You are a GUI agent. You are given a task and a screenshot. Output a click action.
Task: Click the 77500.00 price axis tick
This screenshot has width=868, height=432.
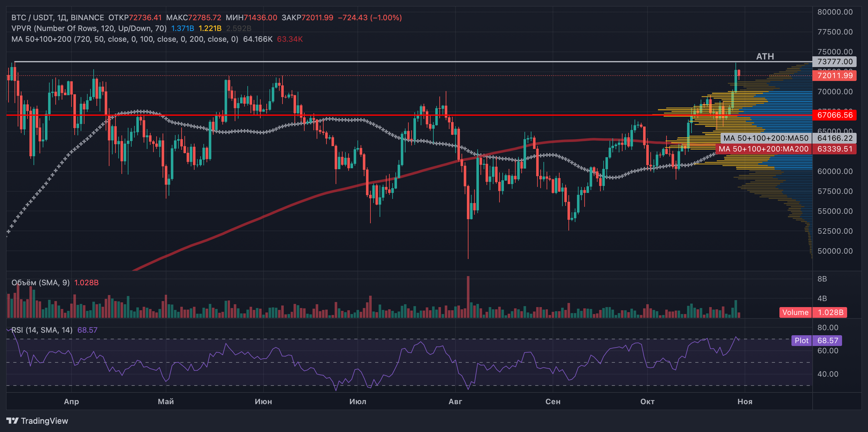tap(835, 32)
